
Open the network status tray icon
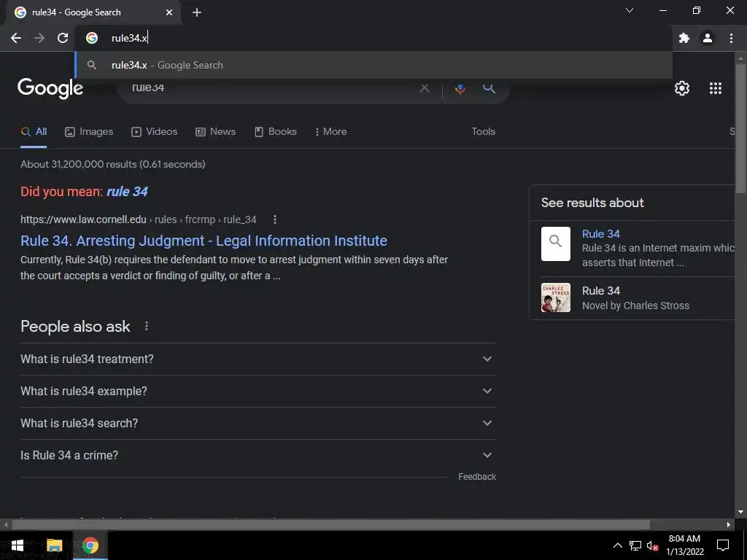pos(635,545)
